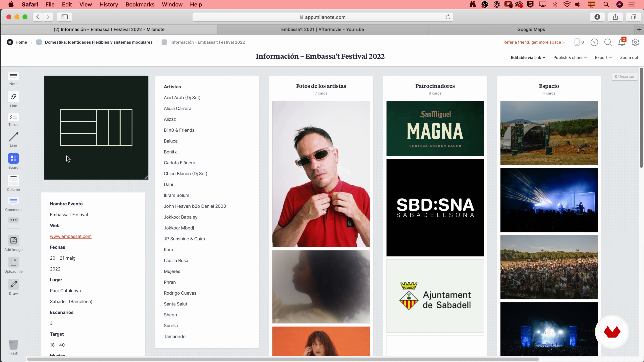Open artist photo with red polo
The image size is (644, 362).
[321, 174]
